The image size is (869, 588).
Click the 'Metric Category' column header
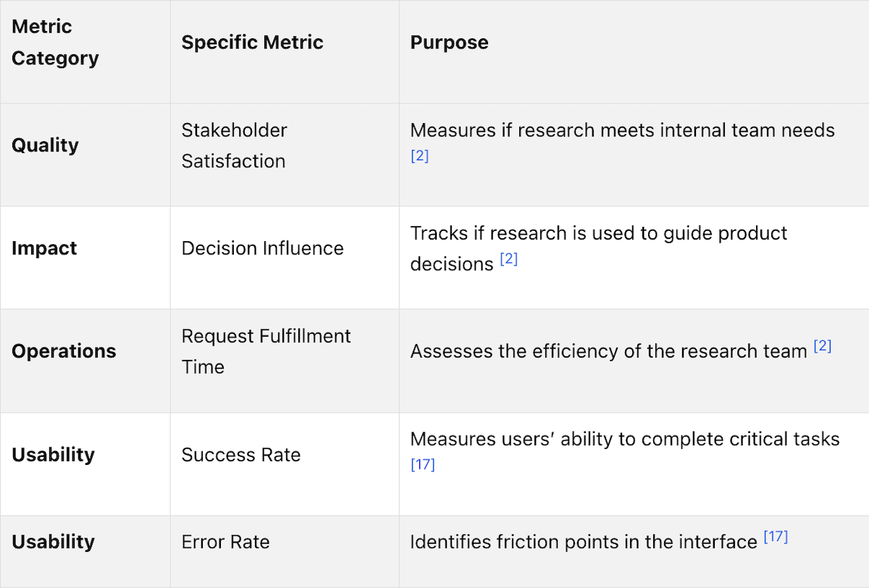tap(55, 42)
